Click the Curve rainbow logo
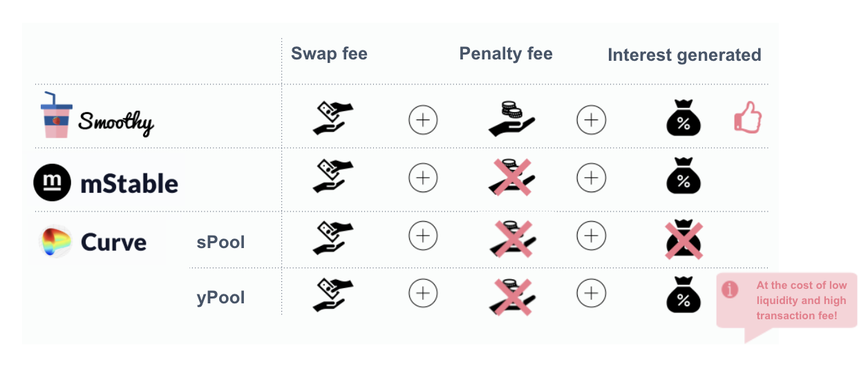The width and height of the screenshot is (868, 369). tap(56, 243)
